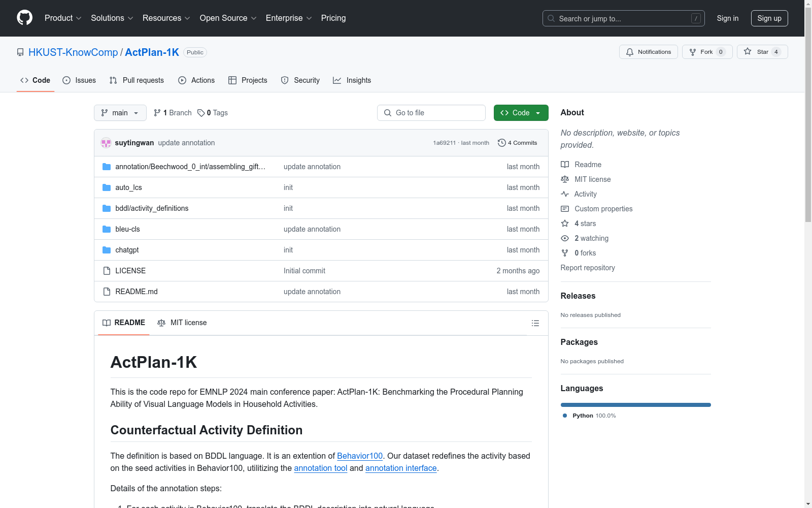Viewport: 812px width, 508px height.
Task: Click the blue Python language bar
Action: coord(636,405)
